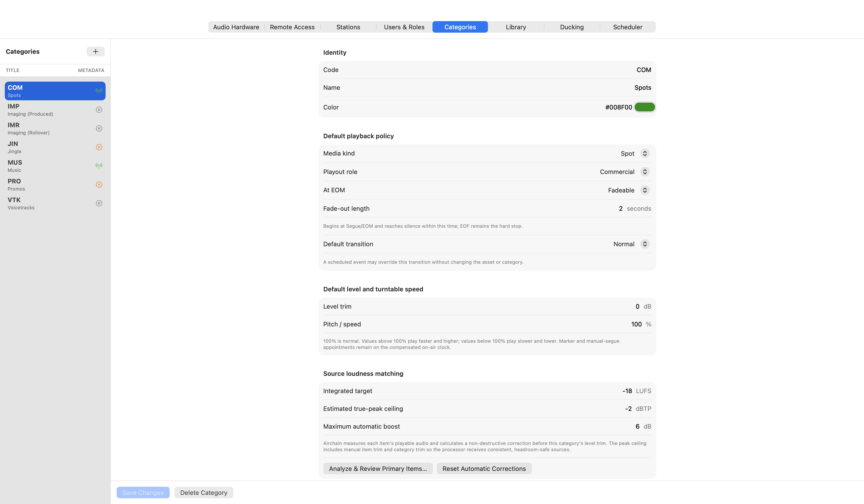
Task: Switch to the Remote Access tab
Action: pos(292,27)
